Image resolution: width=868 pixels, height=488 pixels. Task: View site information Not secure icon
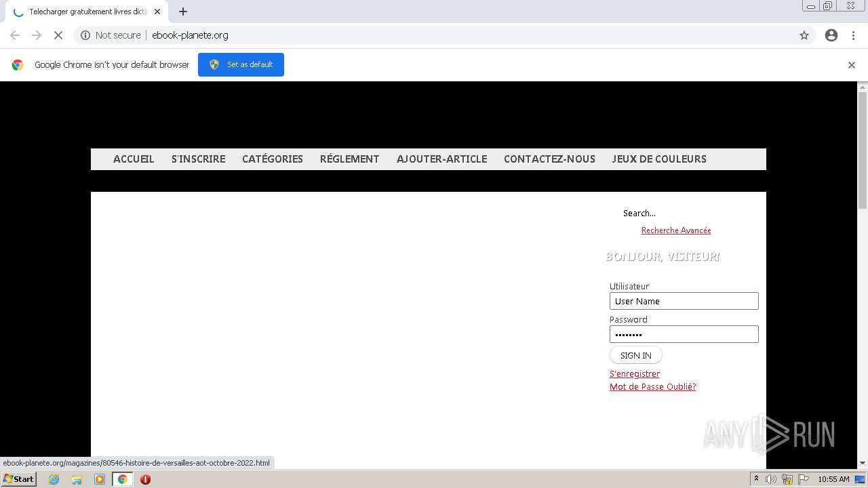click(85, 35)
